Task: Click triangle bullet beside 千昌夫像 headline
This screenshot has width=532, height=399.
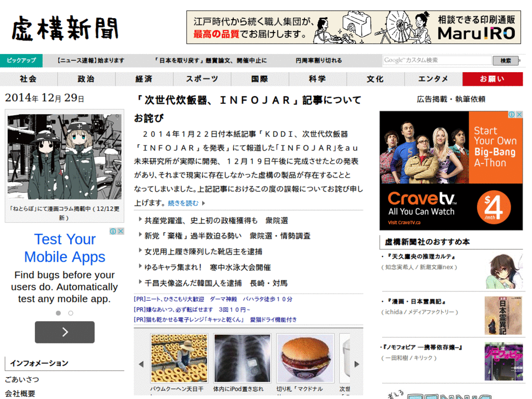Action: tap(140, 282)
